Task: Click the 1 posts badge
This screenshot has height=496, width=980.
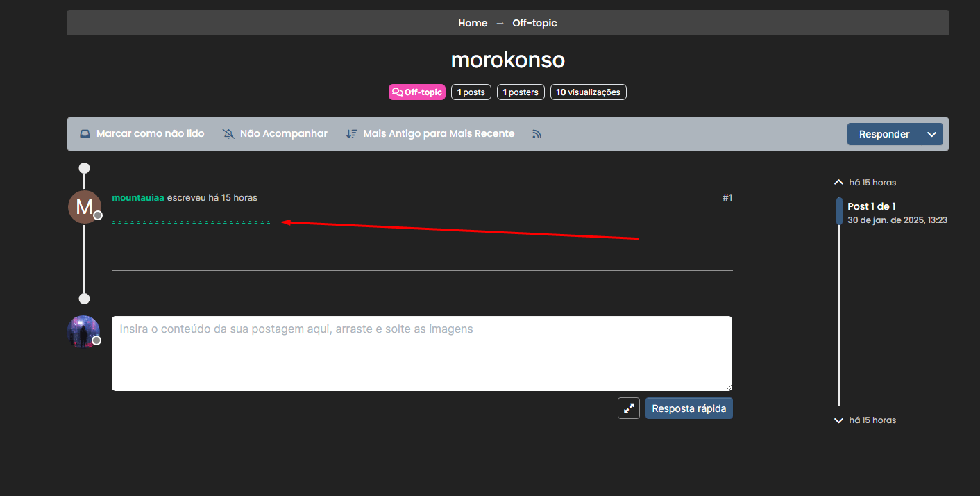Action: [471, 92]
